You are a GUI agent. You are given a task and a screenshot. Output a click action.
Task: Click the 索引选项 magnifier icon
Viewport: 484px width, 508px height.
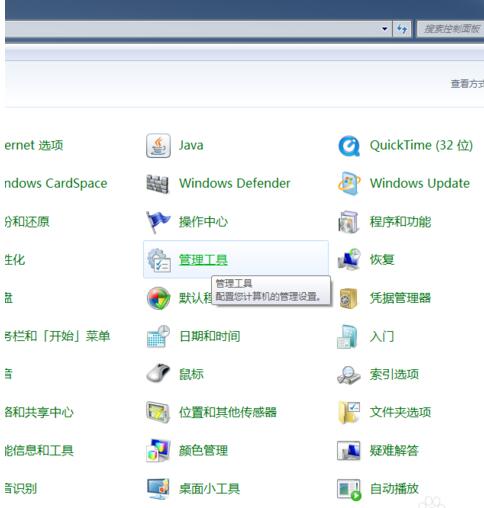[349, 375]
